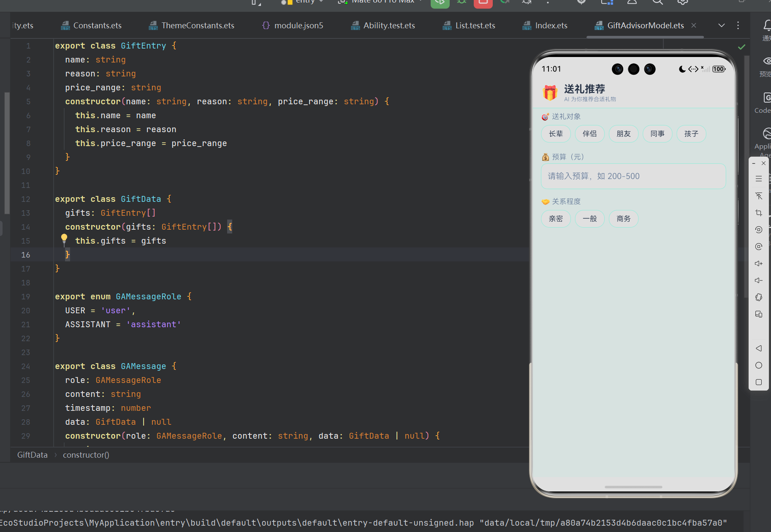Decrease emulator volume
The image size is (771, 532).
coord(759,280)
